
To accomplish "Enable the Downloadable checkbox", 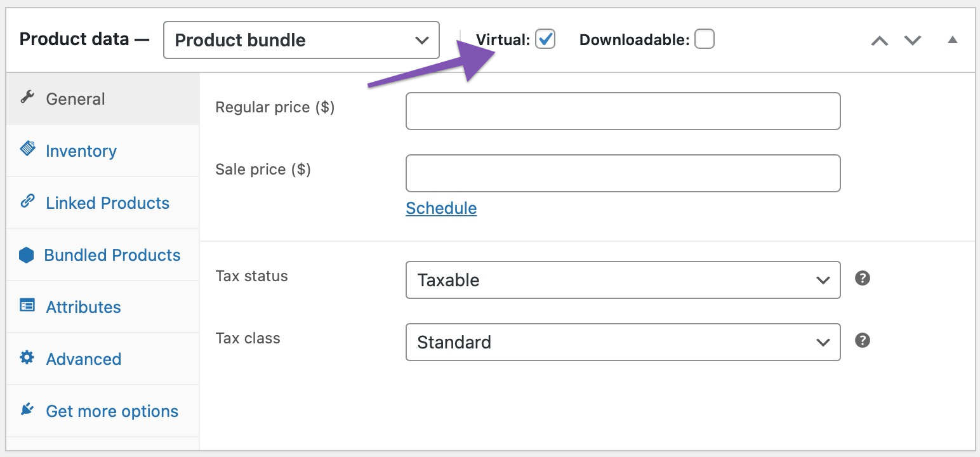I will (x=705, y=39).
